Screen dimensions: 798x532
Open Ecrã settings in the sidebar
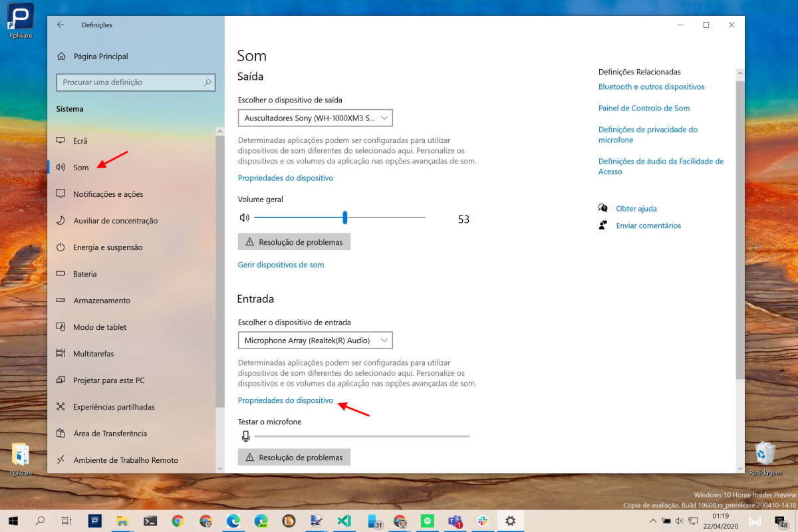(x=80, y=140)
